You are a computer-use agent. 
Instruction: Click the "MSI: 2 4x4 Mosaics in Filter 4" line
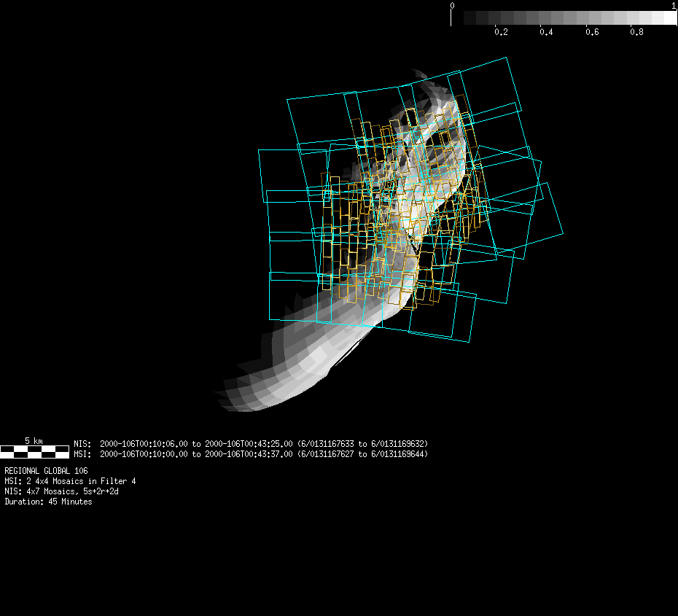70,481
